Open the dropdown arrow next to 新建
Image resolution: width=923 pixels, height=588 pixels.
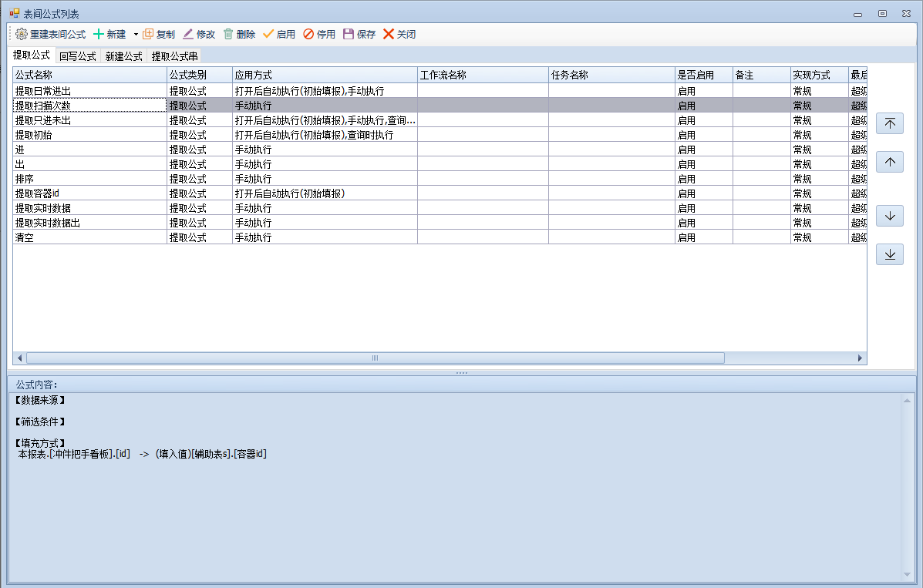(136, 35)
